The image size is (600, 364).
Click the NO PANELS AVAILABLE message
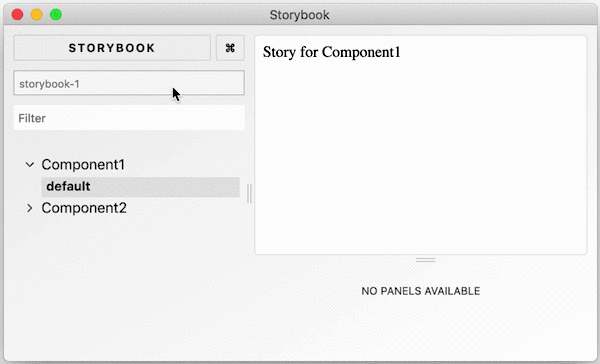click(x=421, y=291)
